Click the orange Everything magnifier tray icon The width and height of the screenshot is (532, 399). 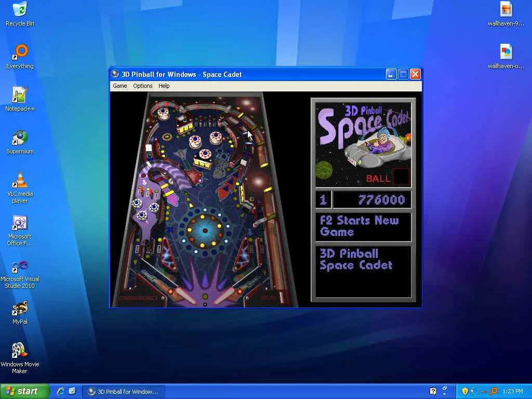click(x=494, y=391)
